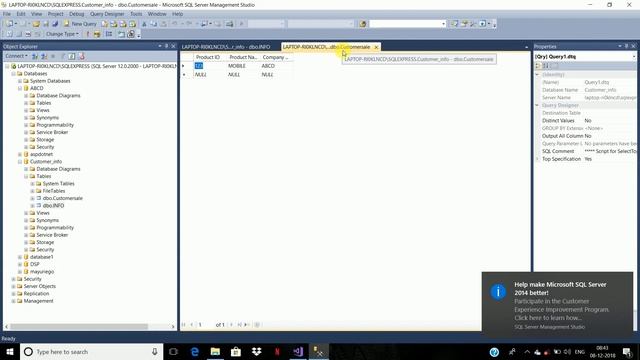The width and height of the screenshot is (640, 360).
Task: Collapse the Customer_info database node
Action: (20, 162)
